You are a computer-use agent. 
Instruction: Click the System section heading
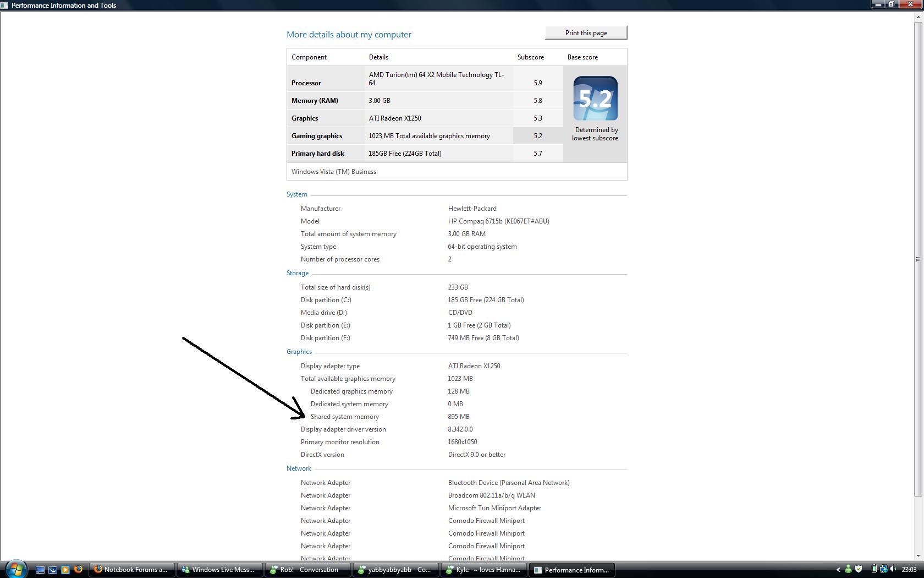point(297,194)
